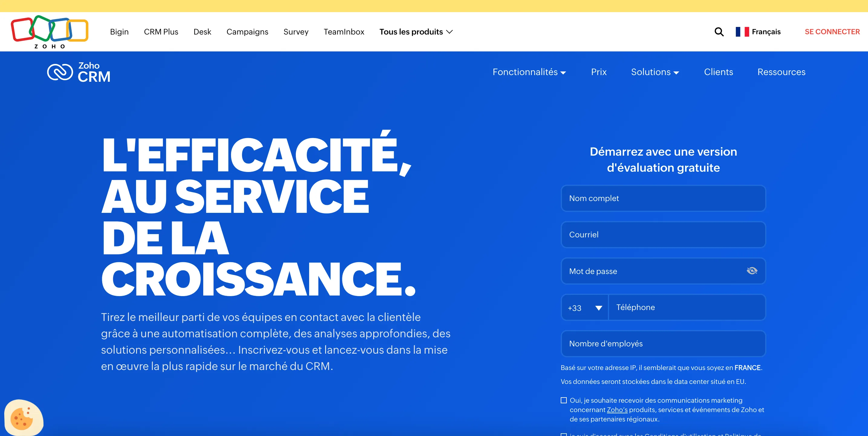Toggle password visibility eye icon

(x=752, y=271)
